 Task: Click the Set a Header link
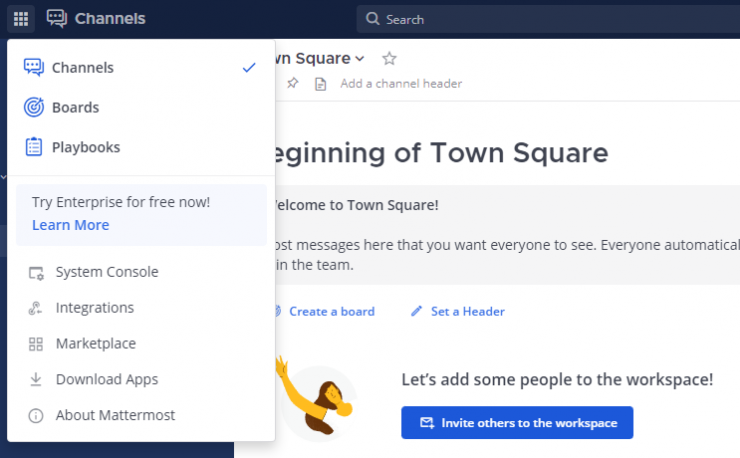(468, 312)
